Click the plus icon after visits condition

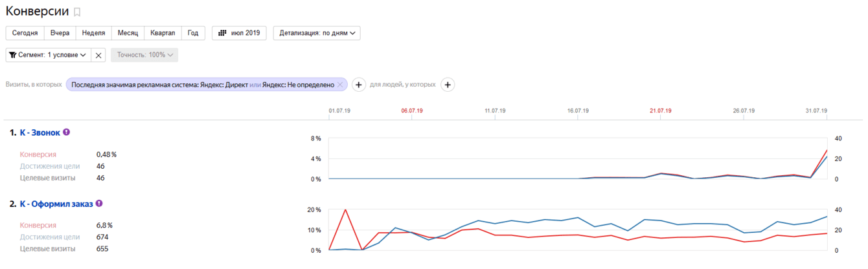(360, 85)
